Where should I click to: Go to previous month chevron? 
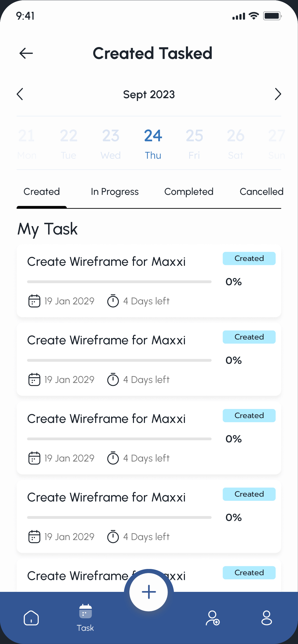pos(20,94)
